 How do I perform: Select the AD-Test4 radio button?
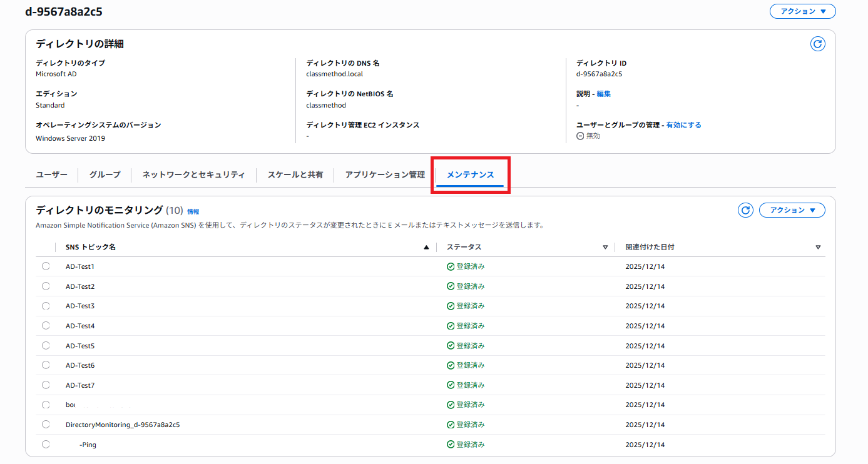click(x=46, y=326)
